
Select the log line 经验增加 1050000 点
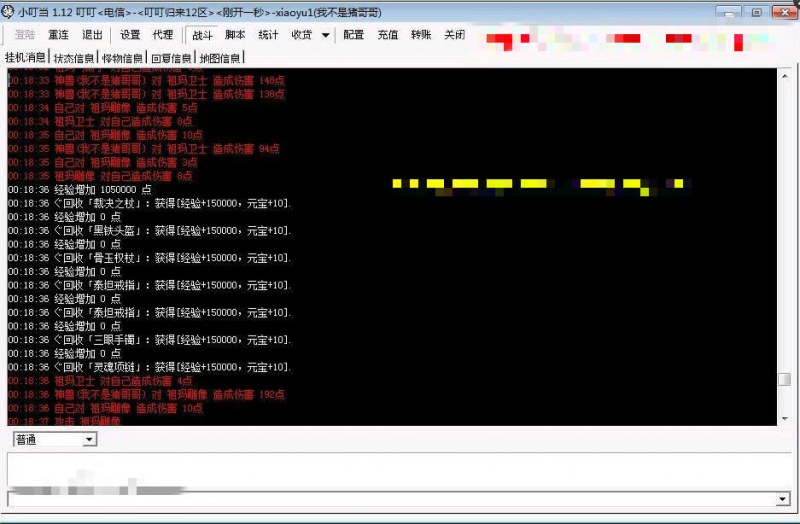(x=80, y=189)
